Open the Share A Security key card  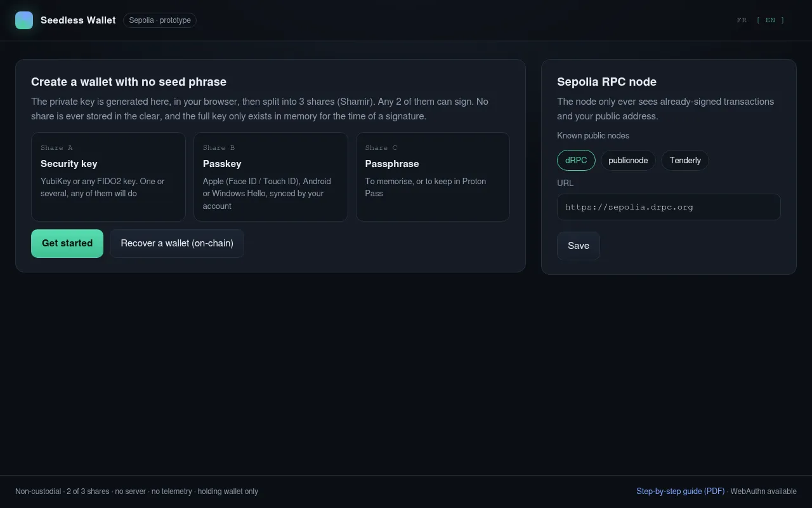(x=108, y=177)
